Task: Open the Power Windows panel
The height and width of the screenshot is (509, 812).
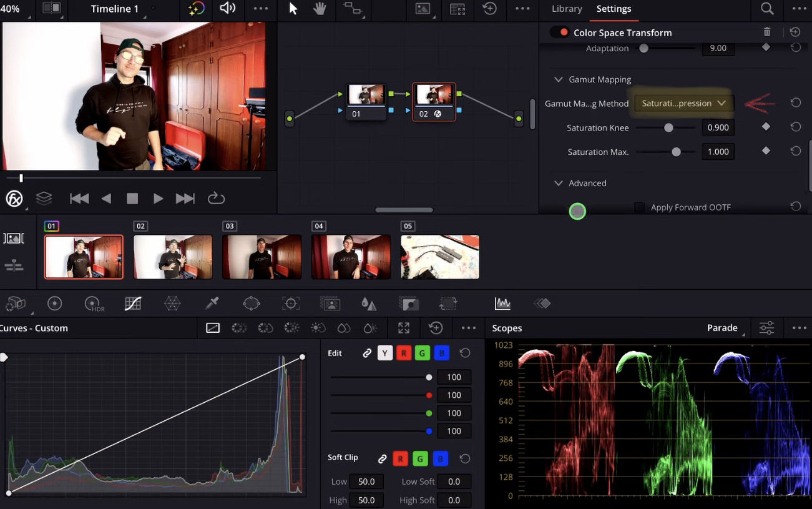Action: (252, 304)
